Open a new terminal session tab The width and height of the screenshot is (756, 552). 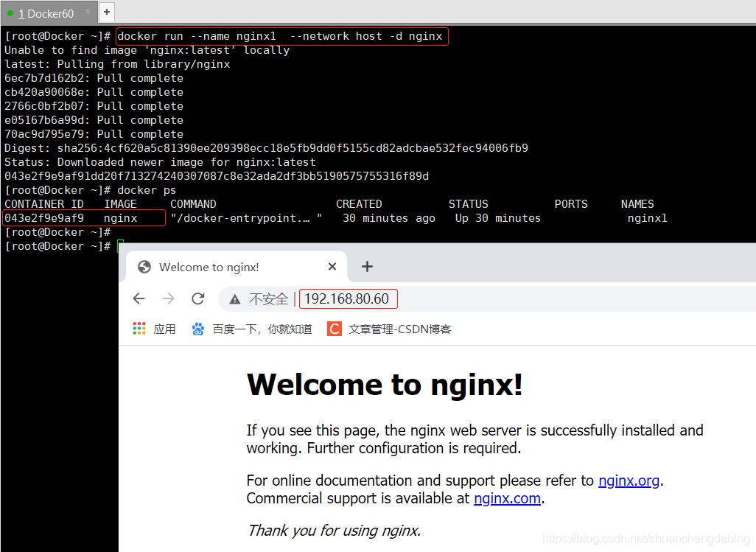(x=107, y=12)
